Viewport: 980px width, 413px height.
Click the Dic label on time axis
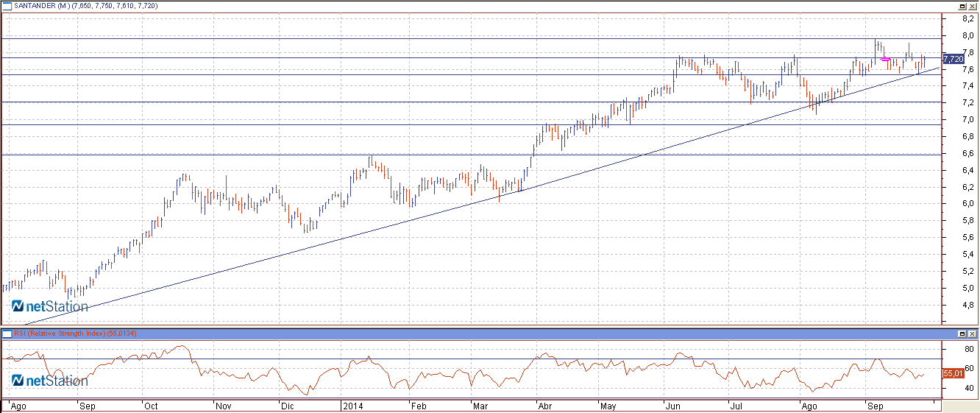tap(288, 406)
